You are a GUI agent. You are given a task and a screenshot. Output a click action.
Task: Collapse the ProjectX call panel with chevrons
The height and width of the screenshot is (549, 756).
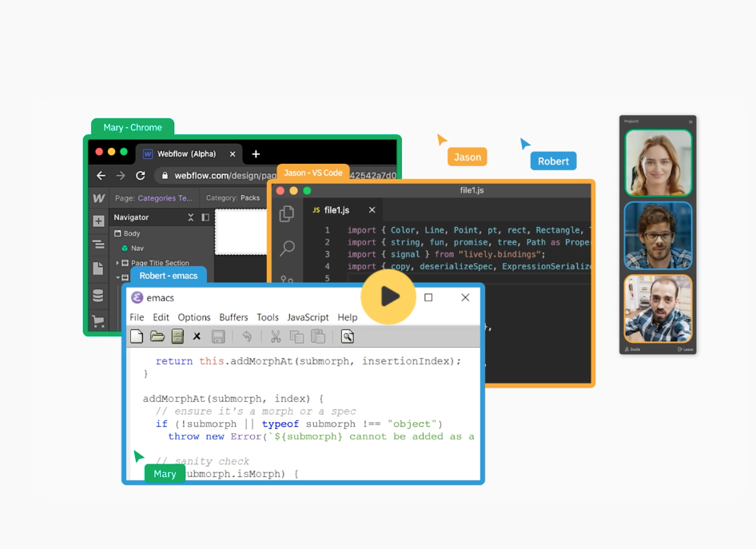tap(690, 121)
